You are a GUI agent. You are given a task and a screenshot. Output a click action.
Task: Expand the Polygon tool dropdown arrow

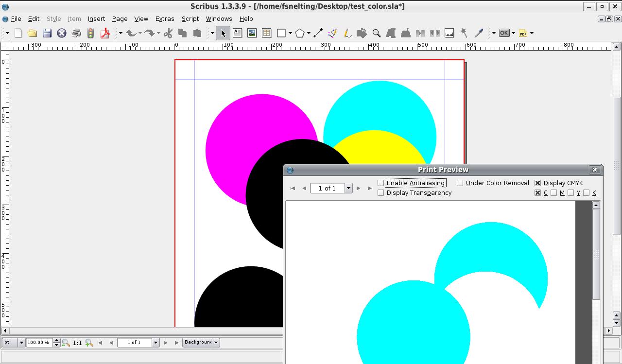(309, 33)
